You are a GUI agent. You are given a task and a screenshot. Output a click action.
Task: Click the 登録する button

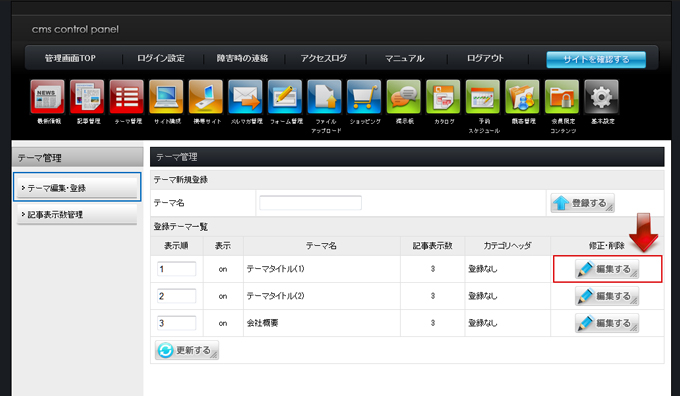[x=582, y=203]
